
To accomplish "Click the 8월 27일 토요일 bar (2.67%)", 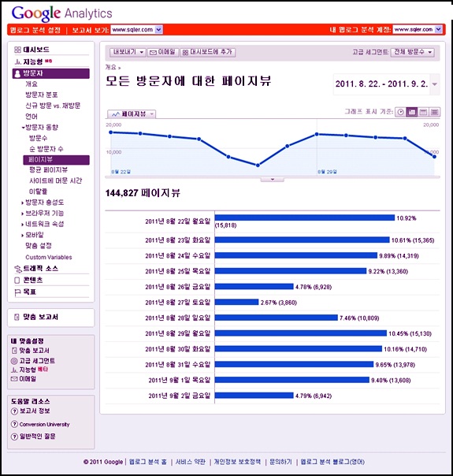I will pos(236,302).
